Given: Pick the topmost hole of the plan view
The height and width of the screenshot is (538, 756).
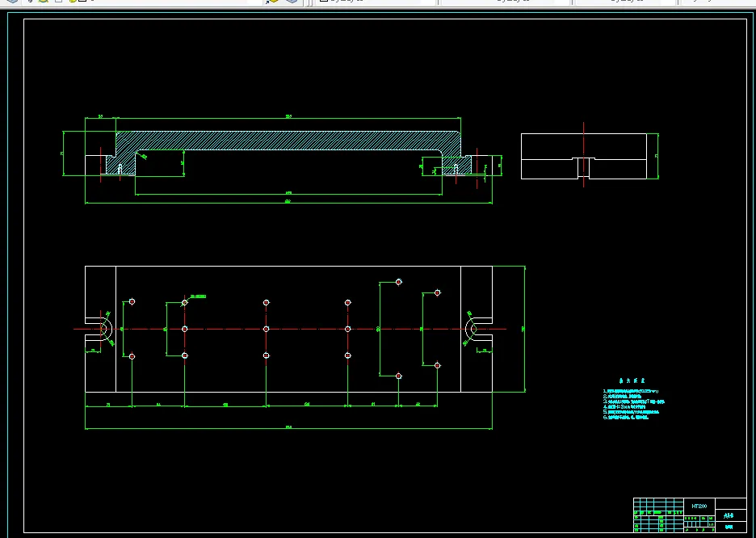Looking at the screenshot, I should tap(399, 282).
